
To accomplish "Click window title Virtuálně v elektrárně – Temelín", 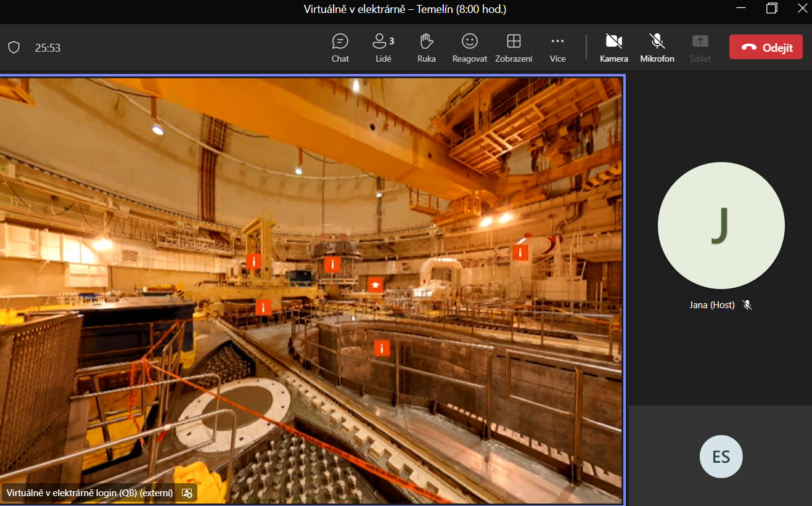I will [x=405, y=9].
